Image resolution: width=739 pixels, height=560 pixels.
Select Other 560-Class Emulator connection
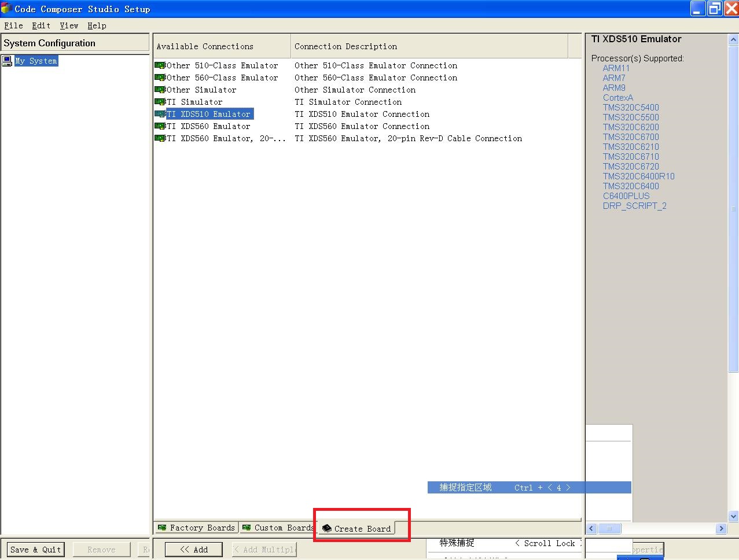222,78
